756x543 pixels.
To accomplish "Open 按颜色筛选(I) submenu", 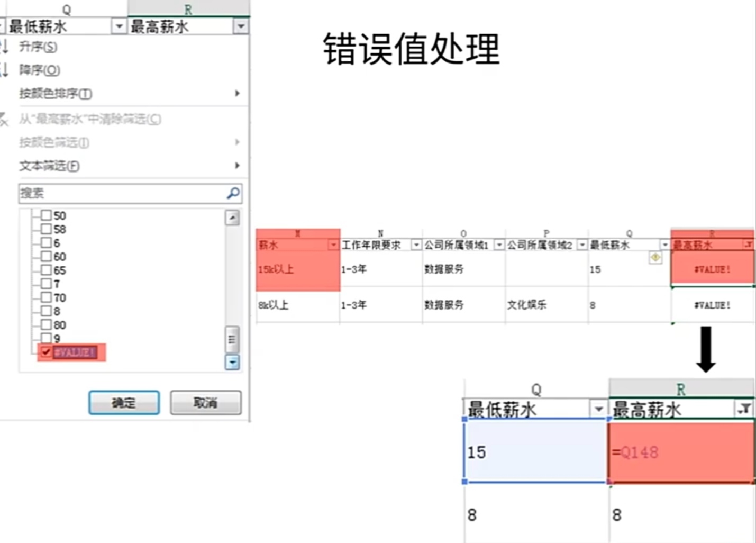I will (x=130, y=142).
